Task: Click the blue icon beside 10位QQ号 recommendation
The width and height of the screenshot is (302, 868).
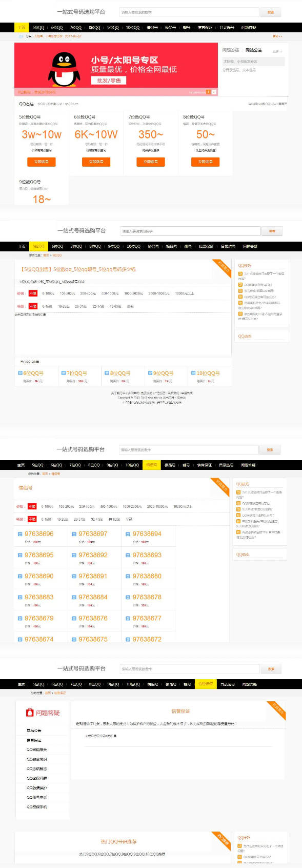Action: (193, 373)
